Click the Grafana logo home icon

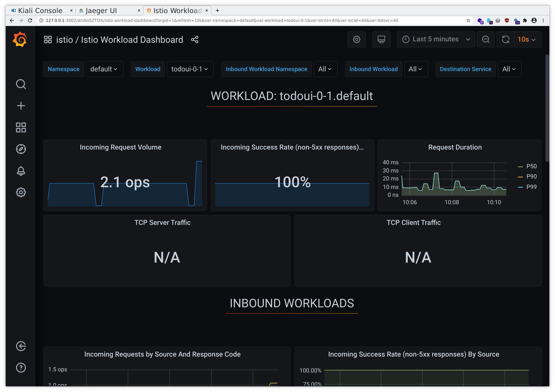[x=20, y=39]
